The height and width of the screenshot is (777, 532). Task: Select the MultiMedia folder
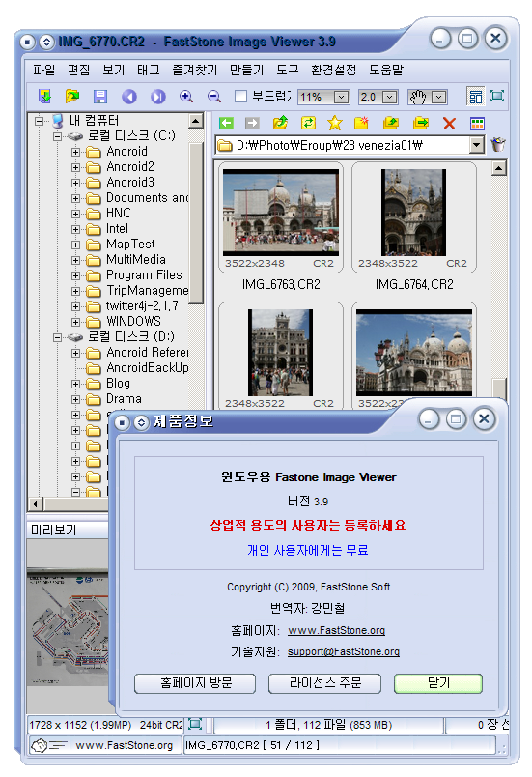coord(136,260)
